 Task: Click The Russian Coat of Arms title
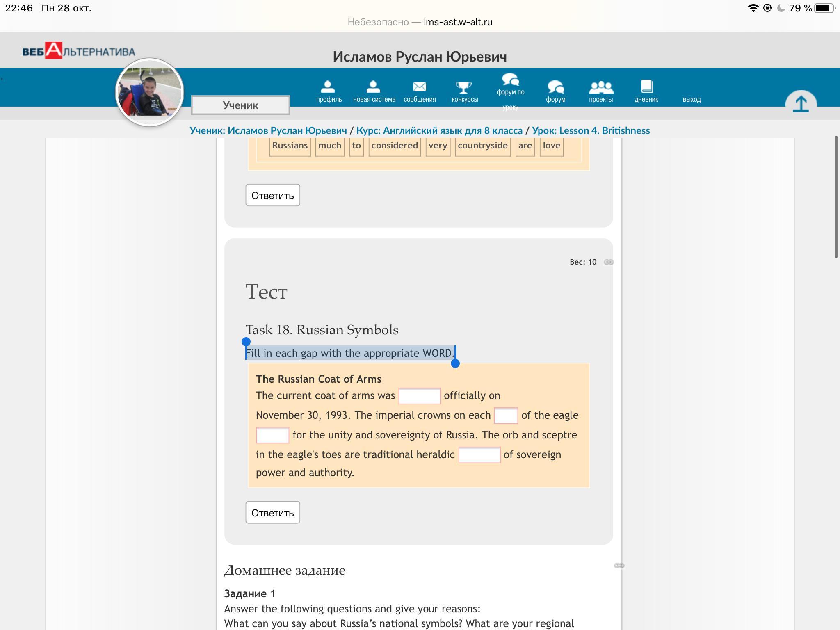tap(319, 379)
